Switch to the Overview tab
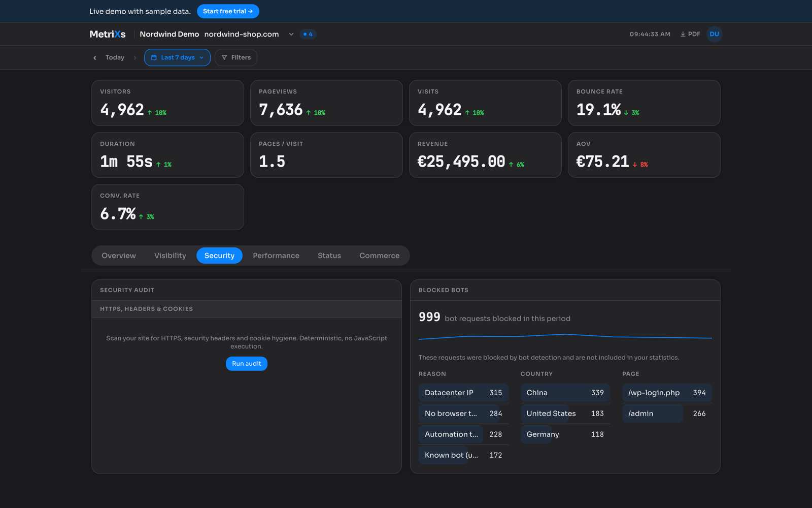Image resolution: width=812 pixels, height=508 pixels. pyautogui.click(x=119, y=256)
